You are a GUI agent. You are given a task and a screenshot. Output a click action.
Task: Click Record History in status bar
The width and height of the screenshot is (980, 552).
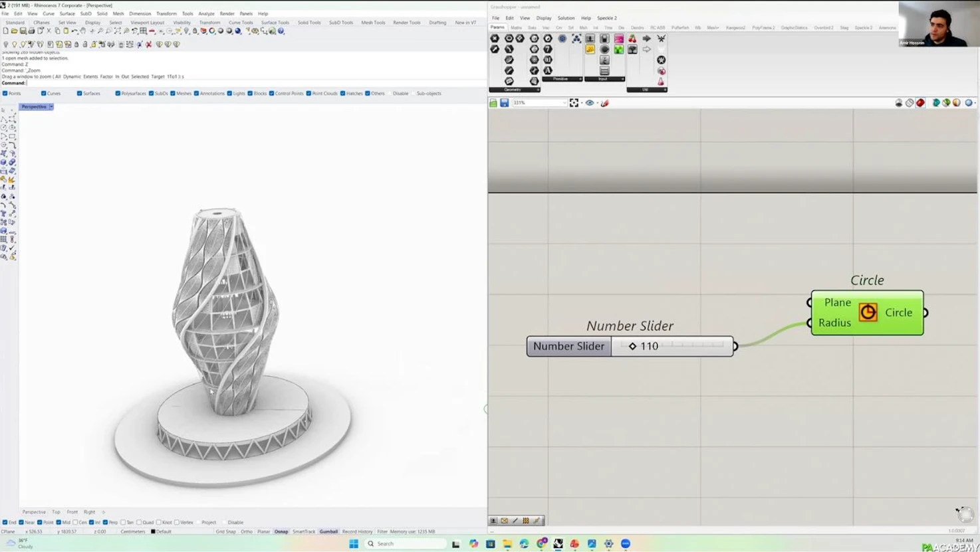coord(357,531)
